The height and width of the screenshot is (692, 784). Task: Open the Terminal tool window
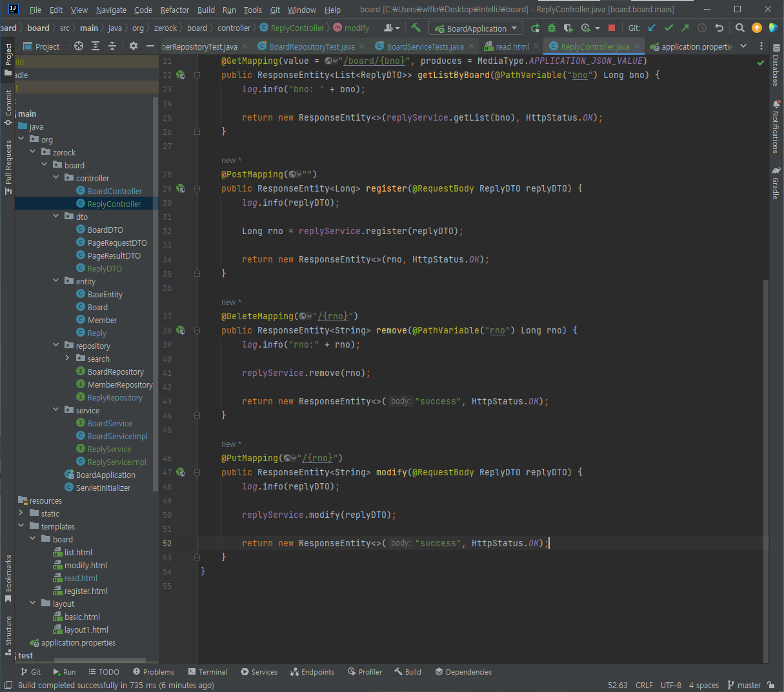(207, 671)
